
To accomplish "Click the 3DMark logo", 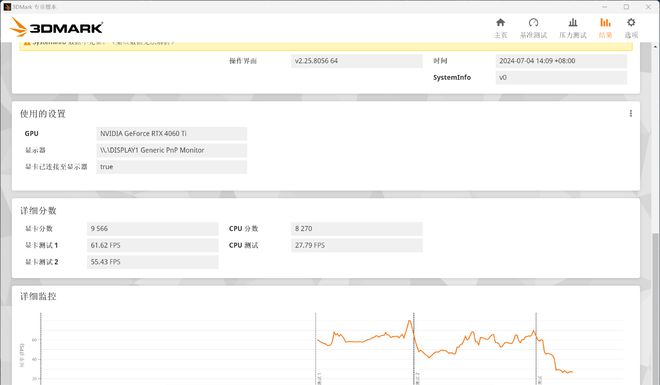I will point(56,27).
